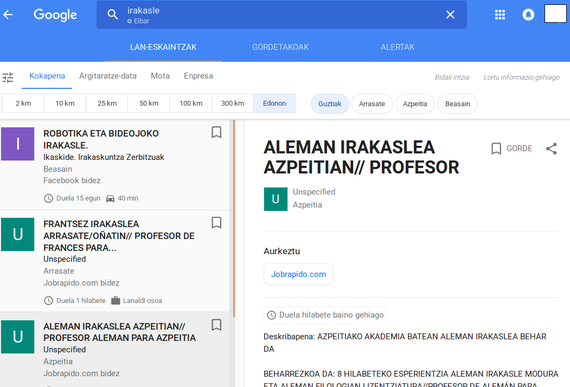
Task: Choose the Edonon distance option
Action: (274, 104)
